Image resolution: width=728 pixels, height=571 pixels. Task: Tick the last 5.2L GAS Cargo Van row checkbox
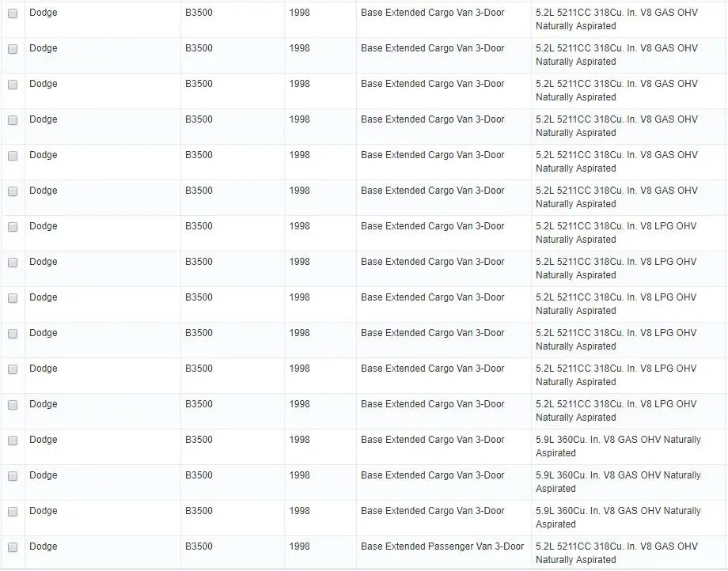point(13,191)
